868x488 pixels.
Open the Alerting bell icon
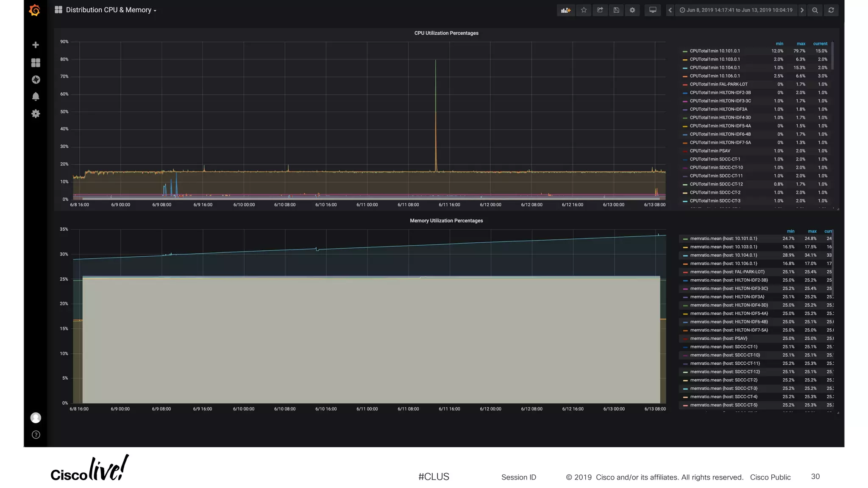[36, 97]
